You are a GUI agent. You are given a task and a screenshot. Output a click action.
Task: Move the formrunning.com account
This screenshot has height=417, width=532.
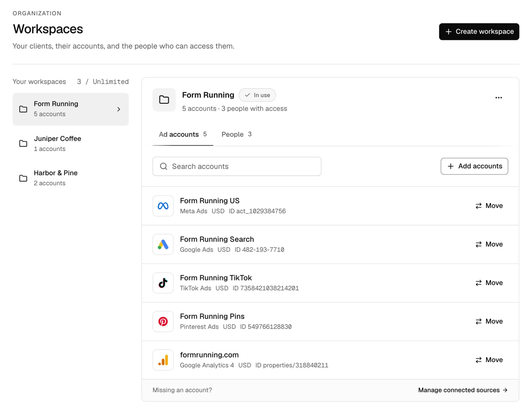489,360
